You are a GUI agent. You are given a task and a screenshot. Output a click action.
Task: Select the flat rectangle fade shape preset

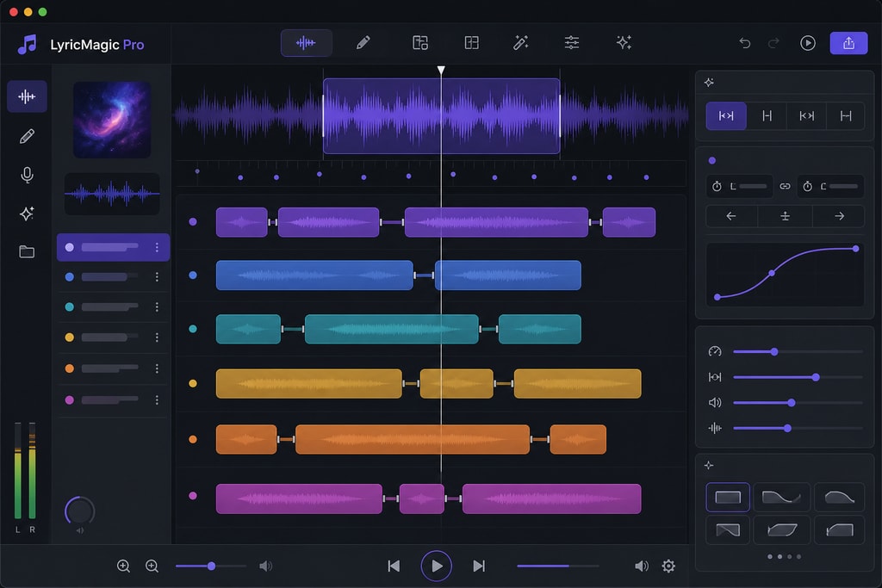click(728, 497)
